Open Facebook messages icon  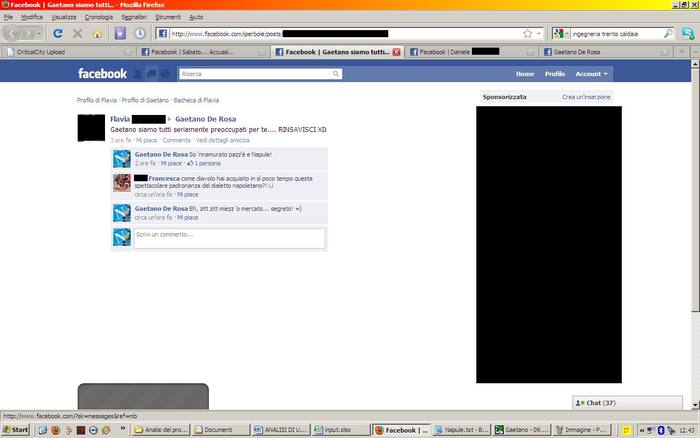click(151, 74)
